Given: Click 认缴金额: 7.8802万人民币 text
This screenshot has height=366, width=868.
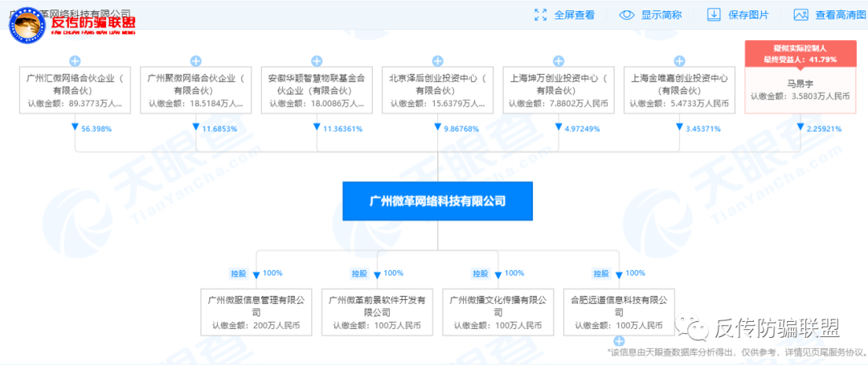Looking at the screenshot, I should 559,103.
